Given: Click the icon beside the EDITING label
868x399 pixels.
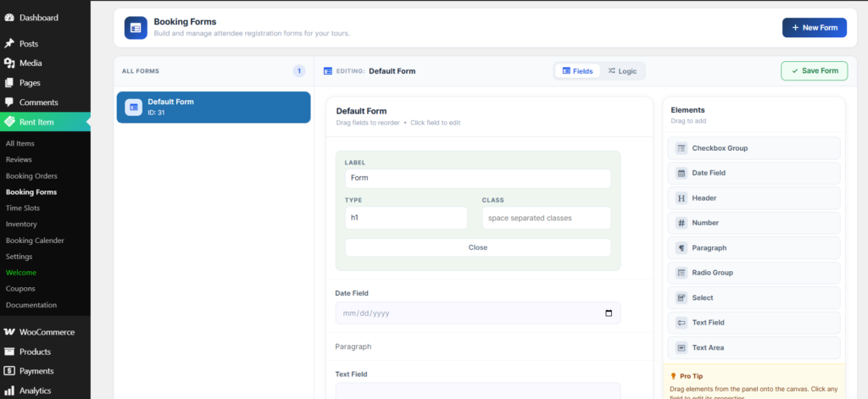Looking at the screenshot, I should pyautogui.click(x=328, y=71).
